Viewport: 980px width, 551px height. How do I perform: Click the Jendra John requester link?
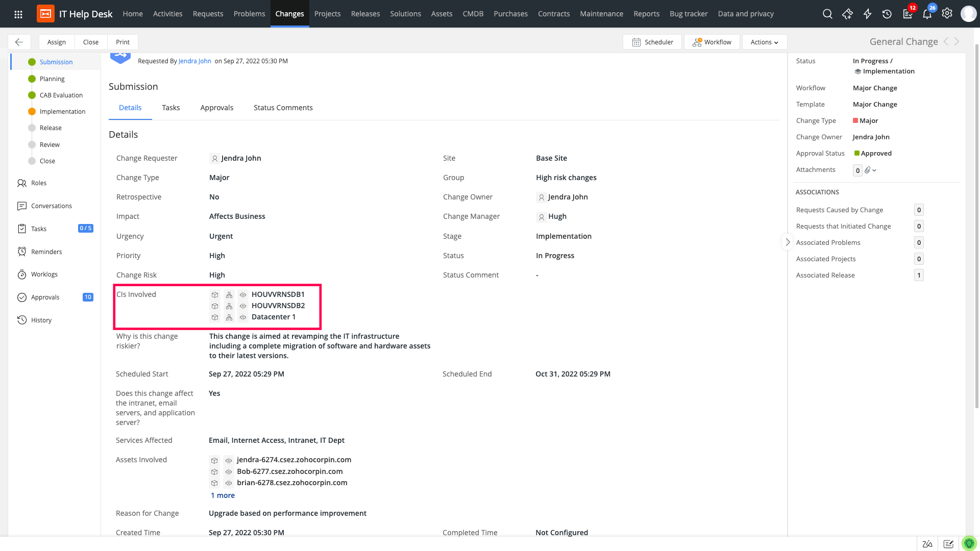(x=194, y=61)
